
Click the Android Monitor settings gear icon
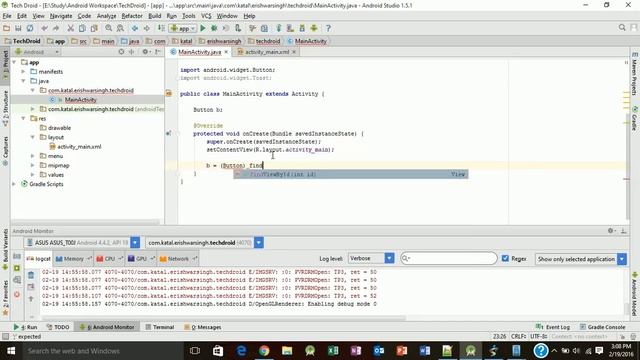pyautogui.click(x=611, y=231)
